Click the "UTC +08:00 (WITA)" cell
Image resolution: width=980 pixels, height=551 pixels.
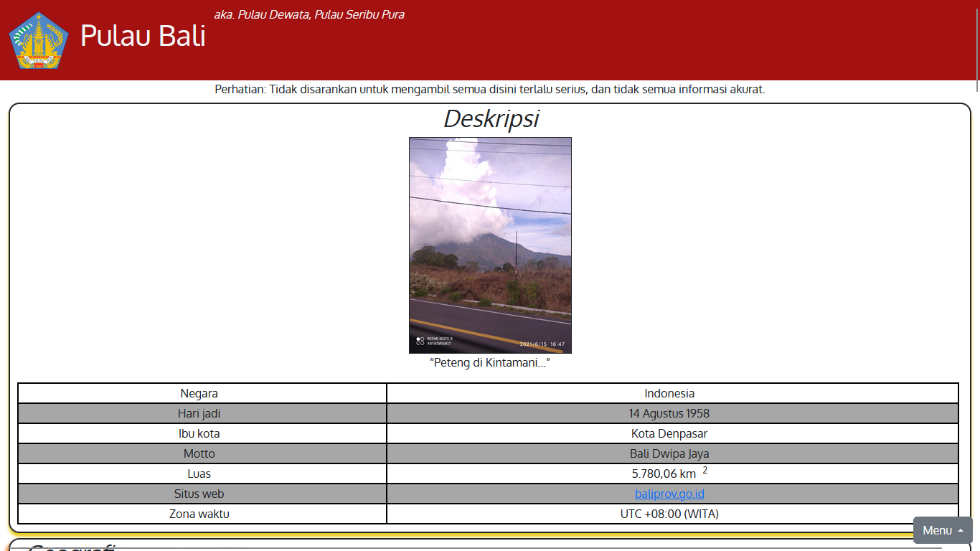[x=673, y=514]
